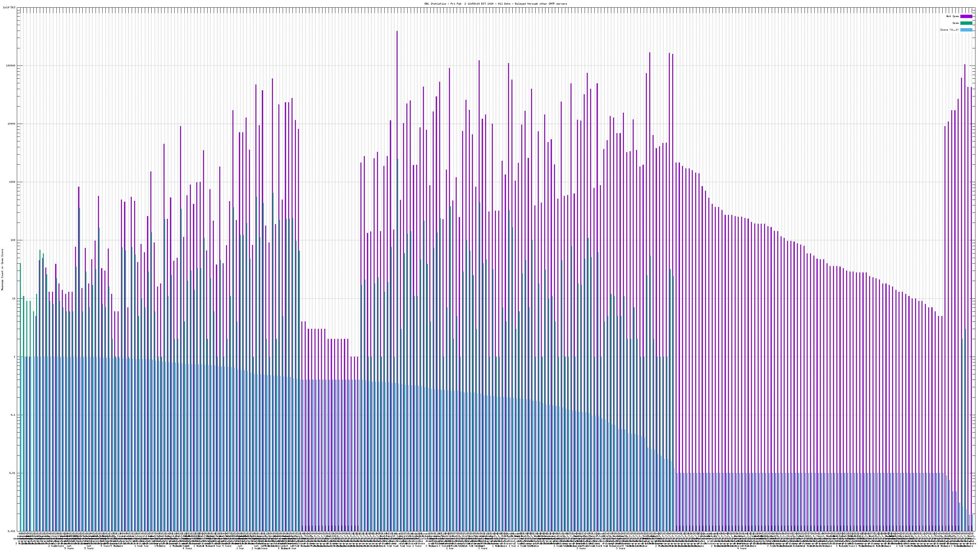980x551 pixels.
Task: Click the blue Score (0..1) legend swatch
Action: [966, 30]
